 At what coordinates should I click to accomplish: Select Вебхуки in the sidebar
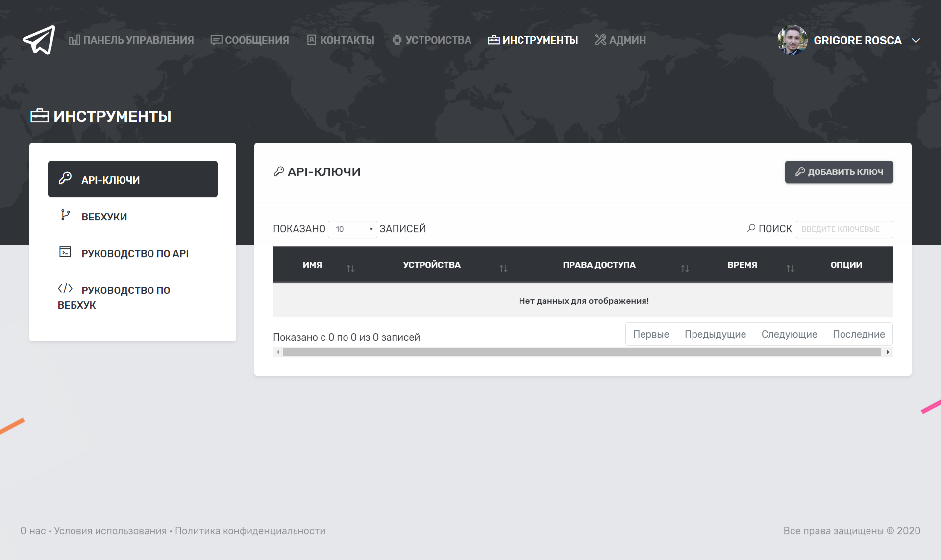tap(104, 217)
